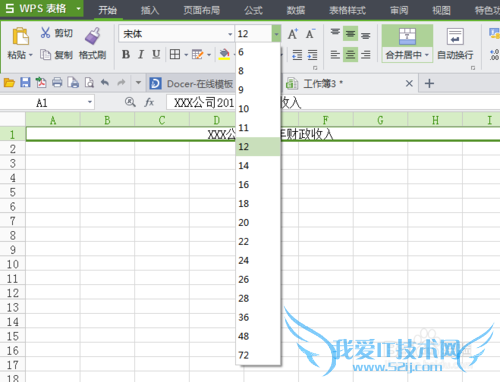Click the fx insert function icon

tap(149, 102)
